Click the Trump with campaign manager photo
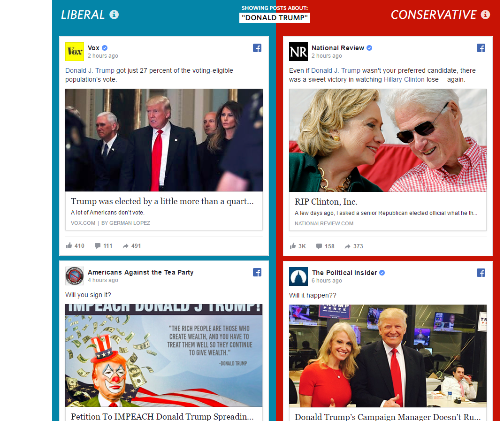This screenshot has width=504, height=421. [388, 356]
